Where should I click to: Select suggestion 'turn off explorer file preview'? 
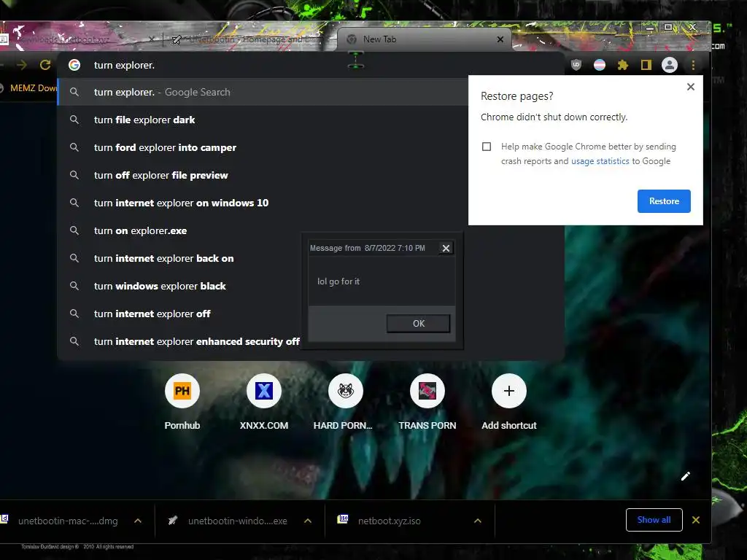point(263,175)
